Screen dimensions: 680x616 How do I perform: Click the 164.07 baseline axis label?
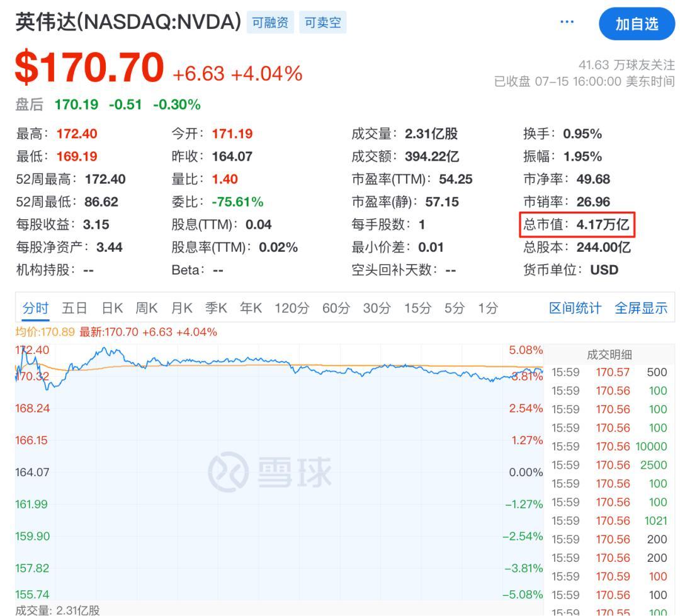pyautogui.click(x=32, y=472)
